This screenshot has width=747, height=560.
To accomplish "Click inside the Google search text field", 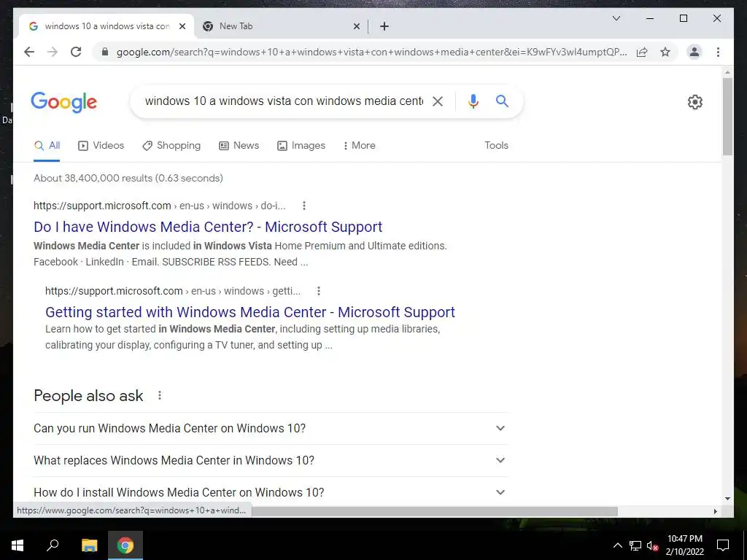I will point(284,101).
